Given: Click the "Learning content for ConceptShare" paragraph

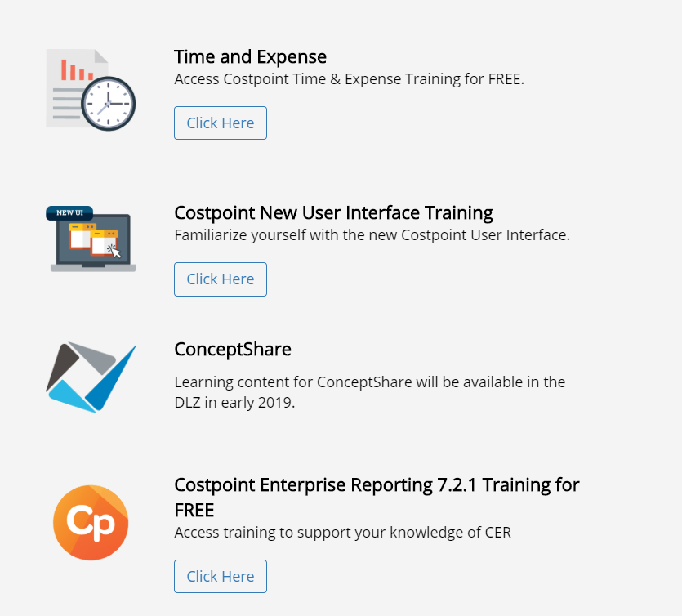Looking at the screenshot, I should point(369,382).
